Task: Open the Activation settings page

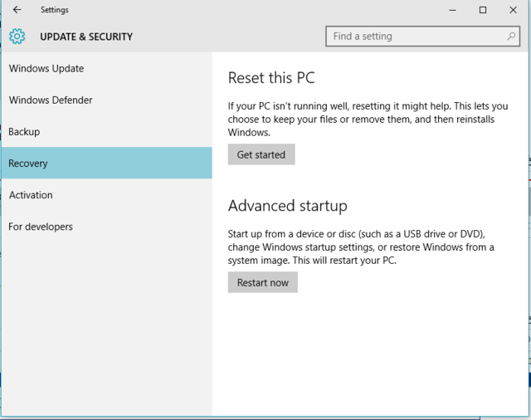Action: (x=107, y=195)
